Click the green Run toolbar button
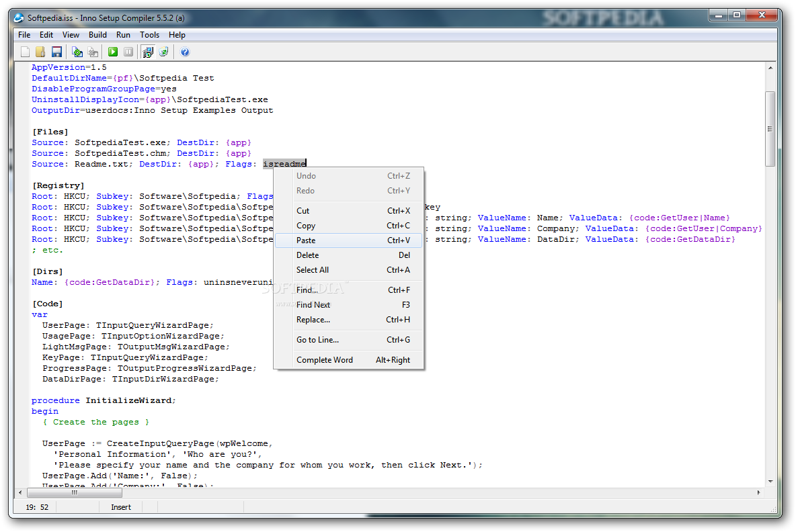Screen dimensions: 796x532 [113, 52]
